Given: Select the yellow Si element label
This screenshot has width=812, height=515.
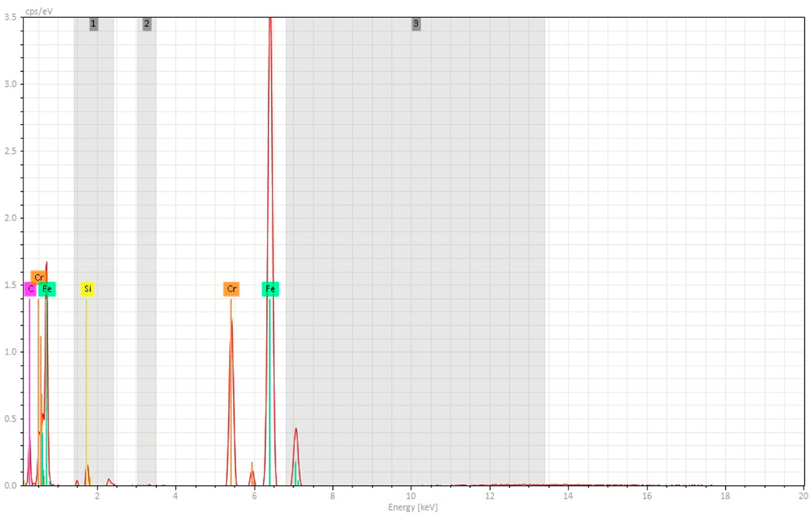Looking at the screenshot, I should point(87,289).
